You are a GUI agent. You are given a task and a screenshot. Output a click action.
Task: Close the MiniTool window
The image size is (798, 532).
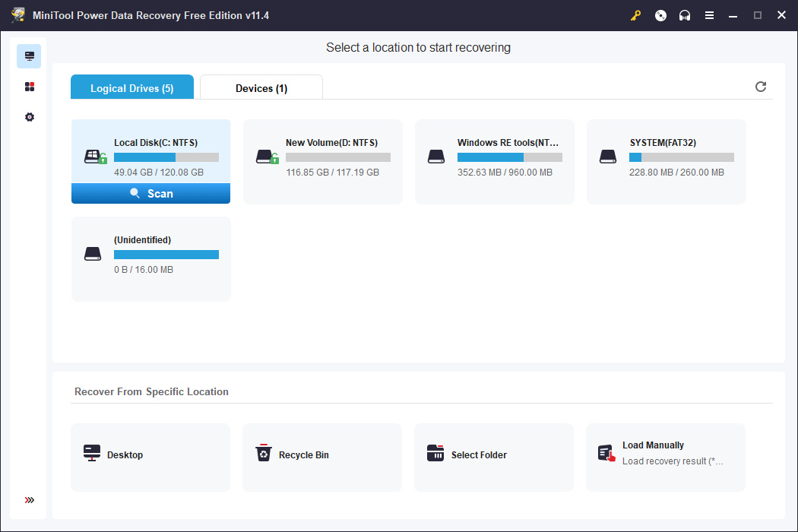tap(782, 15)
